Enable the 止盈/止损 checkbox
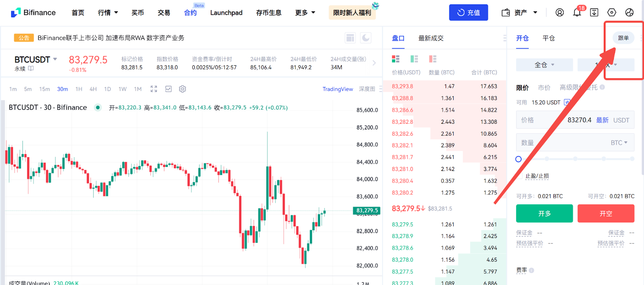Viewport: 644px width, 285px height. pyautogui.click(x=520, y=176)
